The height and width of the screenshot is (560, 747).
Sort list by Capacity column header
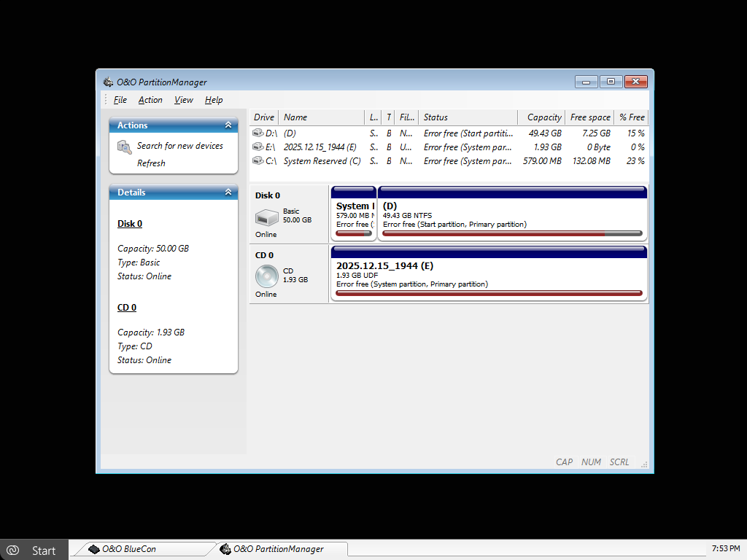pos(543,117)
